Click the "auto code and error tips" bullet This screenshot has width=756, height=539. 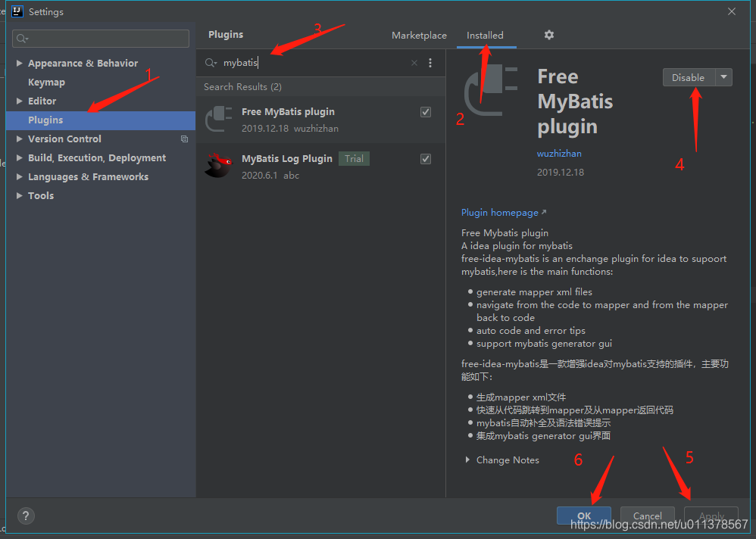(531, 330)
